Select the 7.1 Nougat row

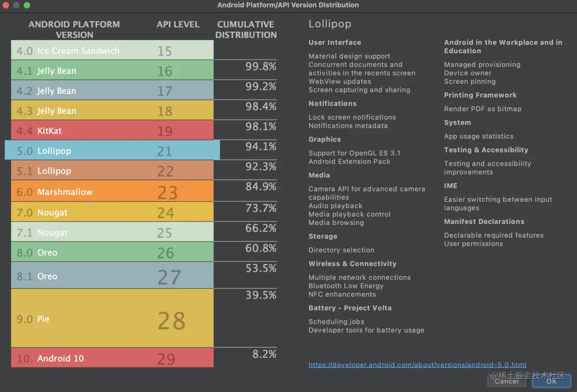click(112, 232)
